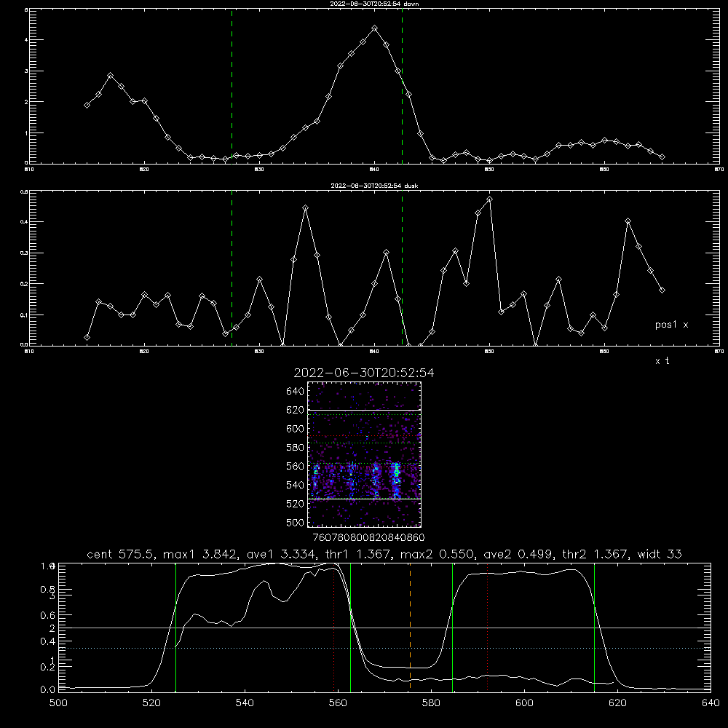Click the '560' label on the heatmap y-axis

296,466
